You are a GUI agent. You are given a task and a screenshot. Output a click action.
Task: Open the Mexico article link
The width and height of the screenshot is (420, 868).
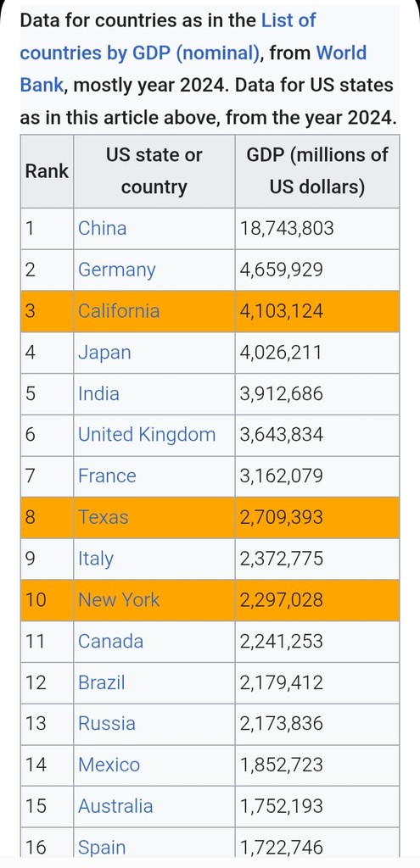(109, 765)
